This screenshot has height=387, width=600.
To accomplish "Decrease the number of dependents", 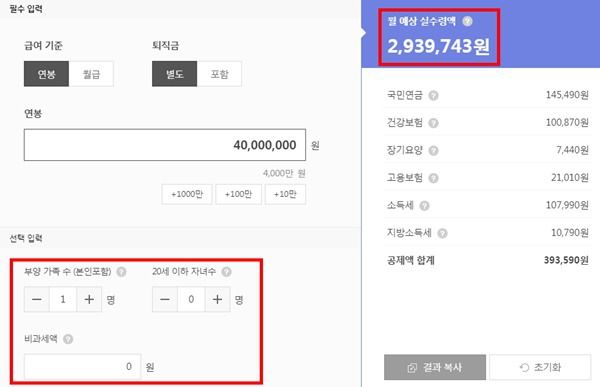I will (37, 299).
